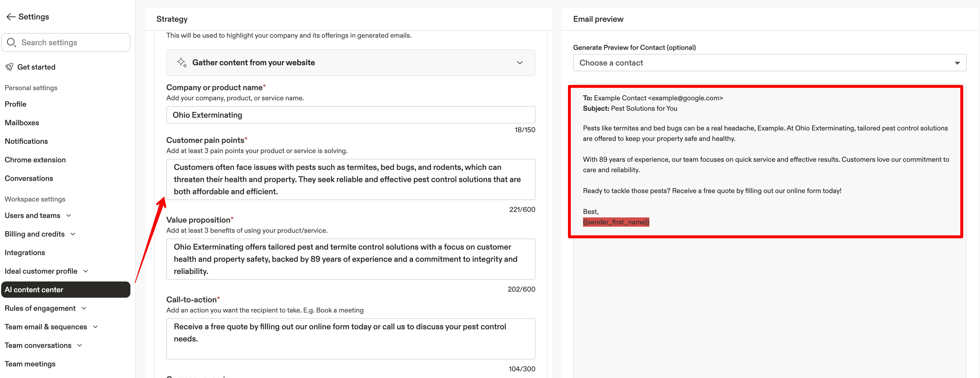Image resolution: width=980 pixels, height=378 pixels.
Task: Click the rocket icon beside Get started
Action: click(10, 67)
